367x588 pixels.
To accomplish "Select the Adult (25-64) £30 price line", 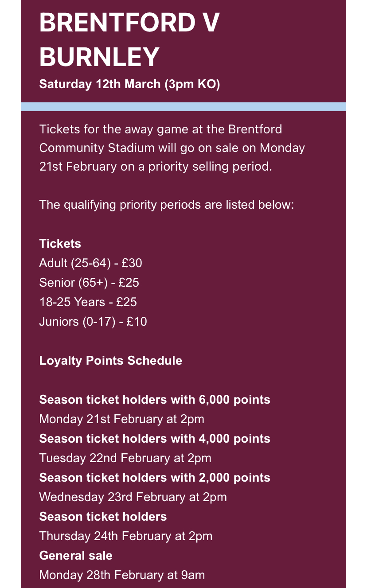I will tap(90, 263).
